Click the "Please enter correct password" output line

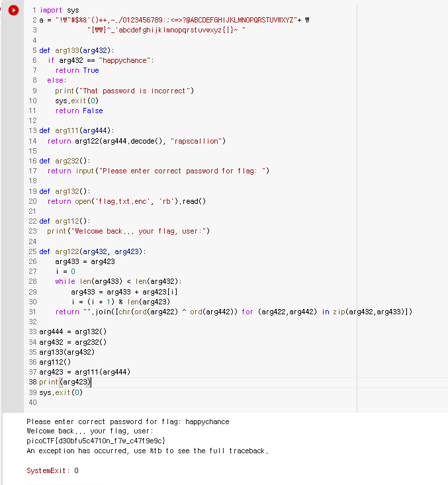click(x=128, y=421)
